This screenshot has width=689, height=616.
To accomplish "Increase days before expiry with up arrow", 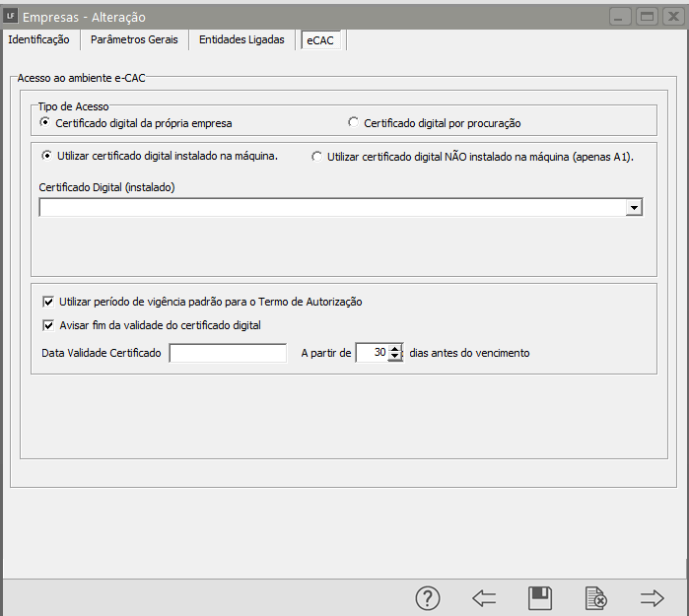I will point(395,349).
